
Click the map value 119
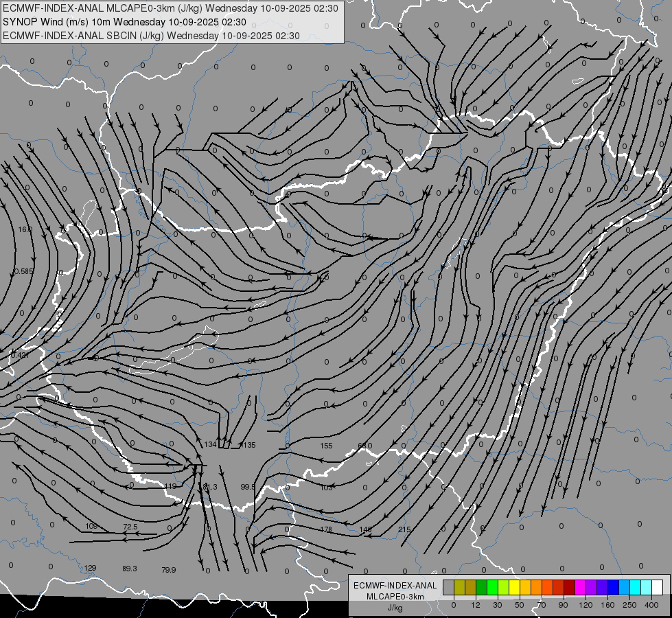170,486
